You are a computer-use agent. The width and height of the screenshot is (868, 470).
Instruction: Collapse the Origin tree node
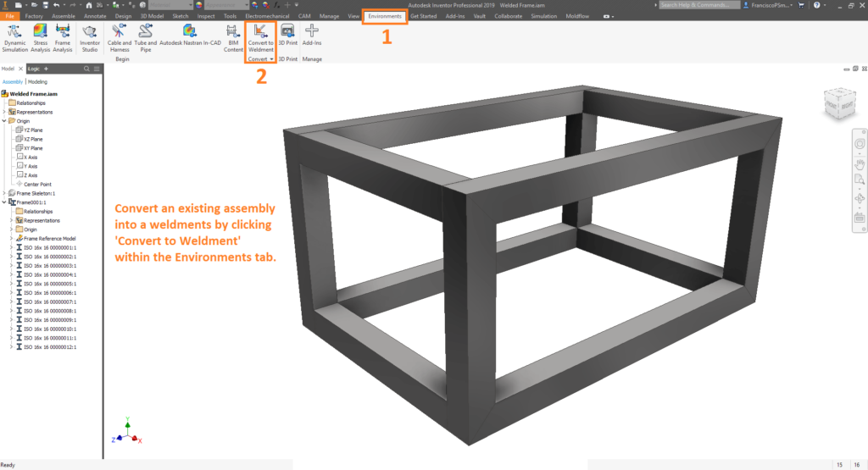[x=4, y=120]
